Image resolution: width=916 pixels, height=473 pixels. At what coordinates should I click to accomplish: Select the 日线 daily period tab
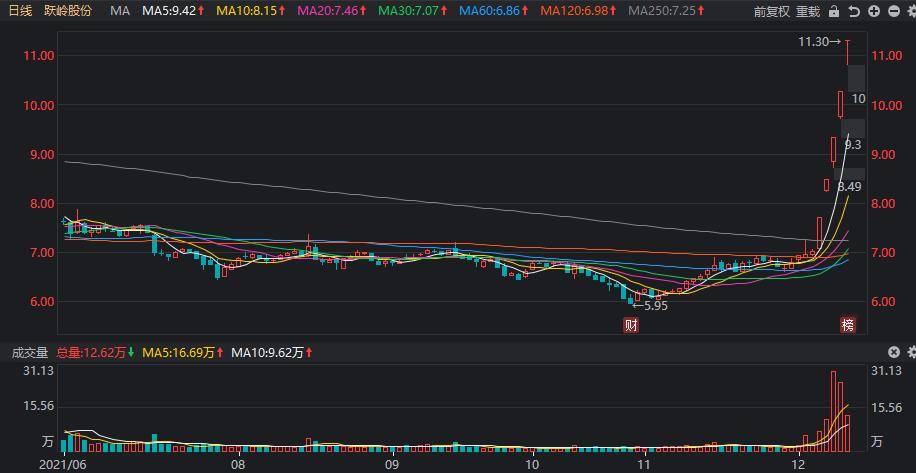(x=19, y=11)
